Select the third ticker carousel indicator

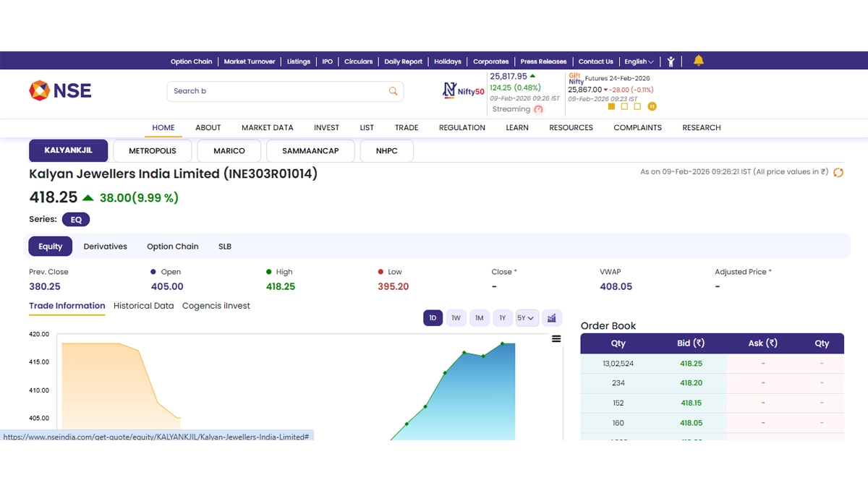(637, 106)
